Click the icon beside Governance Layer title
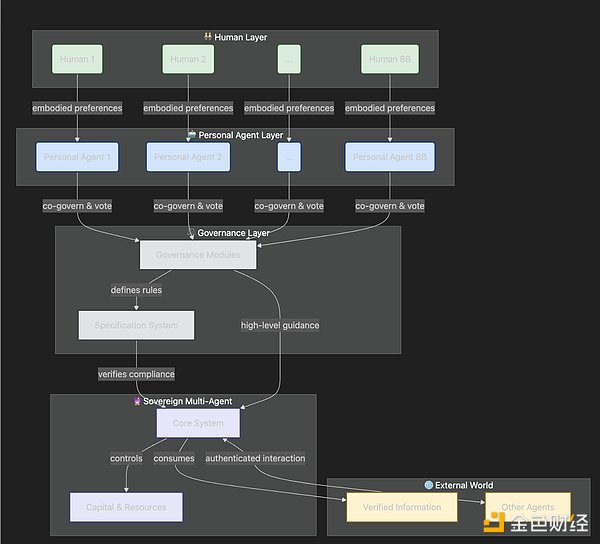The height and width of the screenshot is (544, 600). [x=191, y=233]
